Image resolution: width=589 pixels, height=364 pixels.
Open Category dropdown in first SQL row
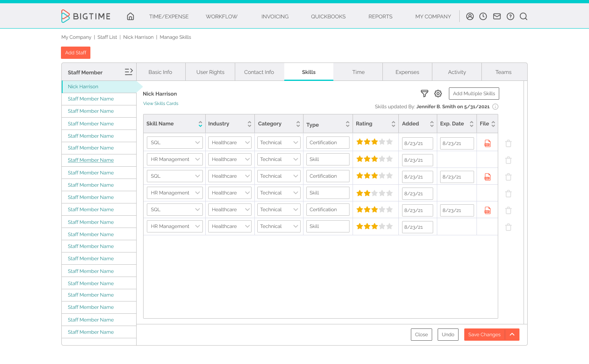tap(279, 143)
